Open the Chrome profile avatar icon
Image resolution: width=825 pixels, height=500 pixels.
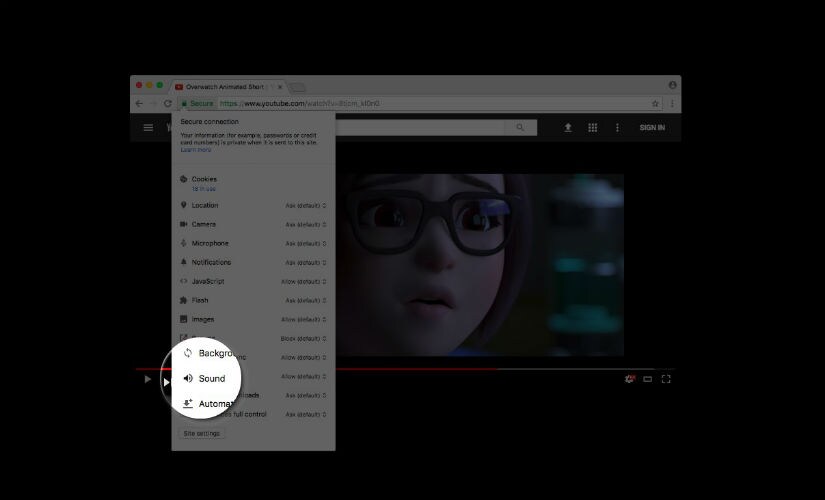point(672,85)
